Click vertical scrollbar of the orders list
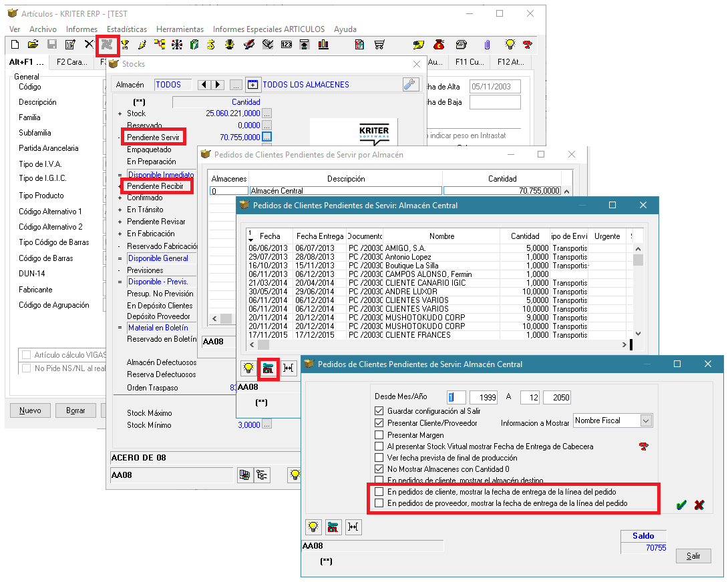The image size is (728, 582). [x=638, y=292]
